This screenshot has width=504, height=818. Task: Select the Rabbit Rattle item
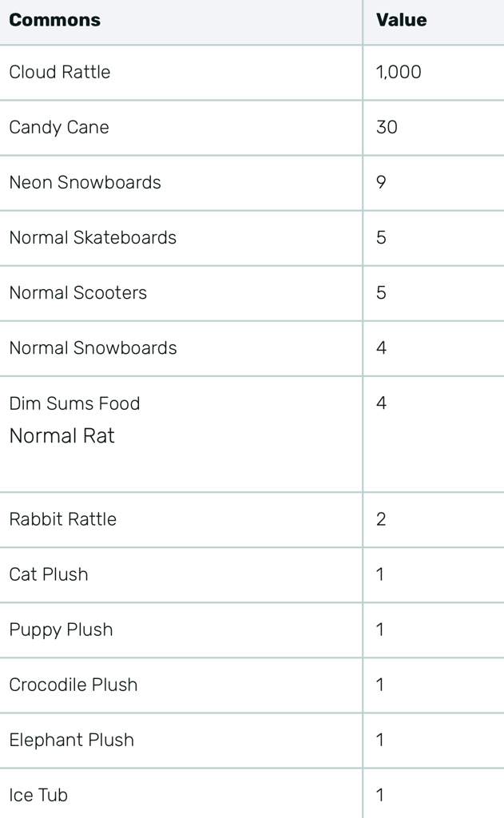tap(62, 519)
